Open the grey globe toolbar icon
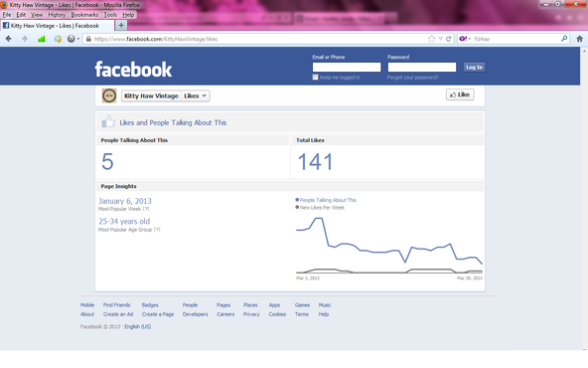Viewport: 588px width, 368px height. (x=72, y=39)
